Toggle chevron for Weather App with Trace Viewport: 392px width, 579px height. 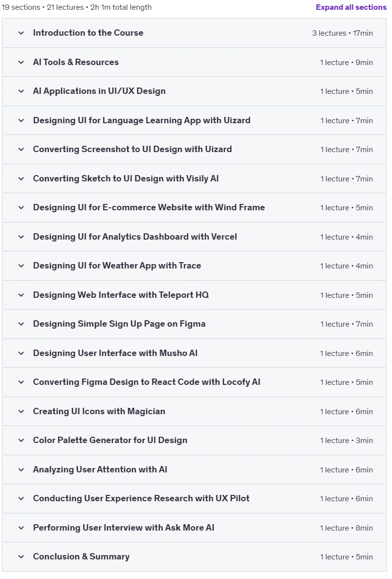(21, 266)
